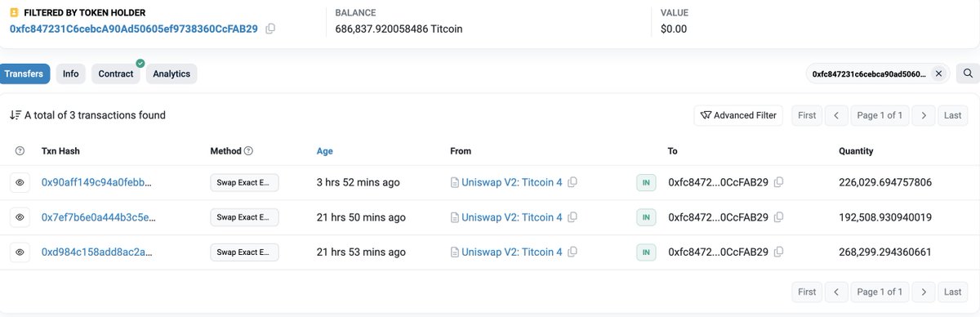The width and height of the screenshot is (980, 317).
Task: Open the Analytics tab
Action: pyautogui.click(x=171, y=74)
